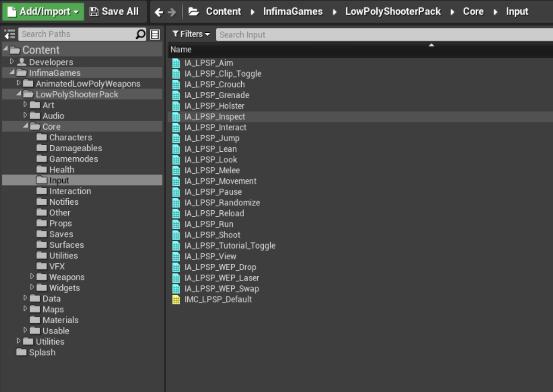Click the forward navigation arrow
553x392 pixels.
[172, 12]
